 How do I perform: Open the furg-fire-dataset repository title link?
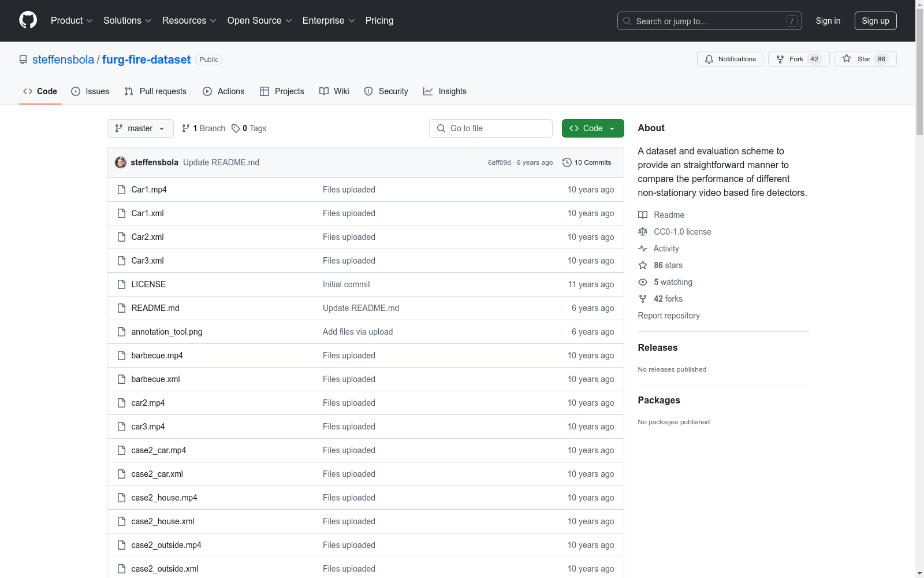(x=146, y=60)
